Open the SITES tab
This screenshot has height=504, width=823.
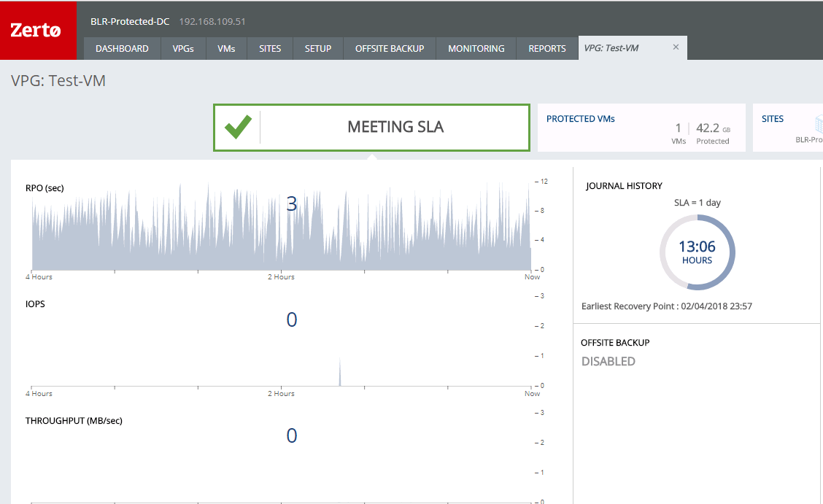(x=270, y=49)
